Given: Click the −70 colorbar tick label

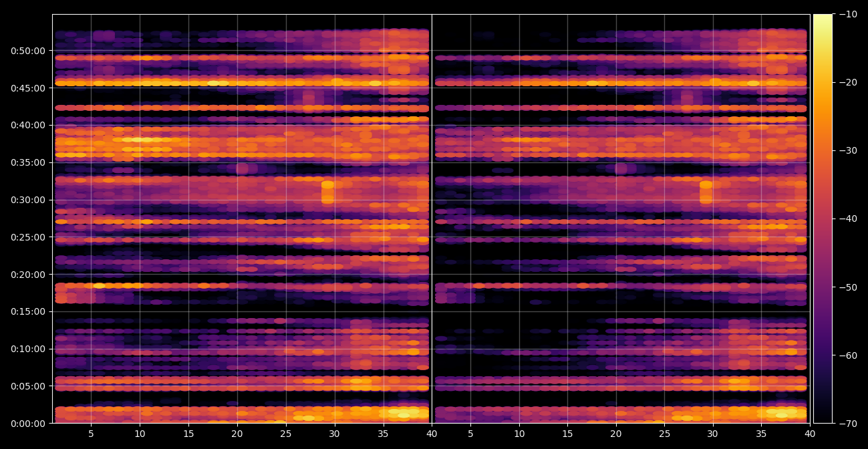Looking at the screenshot, I should click(848, 424).
